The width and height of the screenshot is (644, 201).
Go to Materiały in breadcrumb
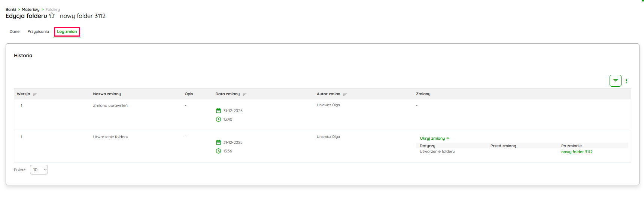click(x=31, y=9)
